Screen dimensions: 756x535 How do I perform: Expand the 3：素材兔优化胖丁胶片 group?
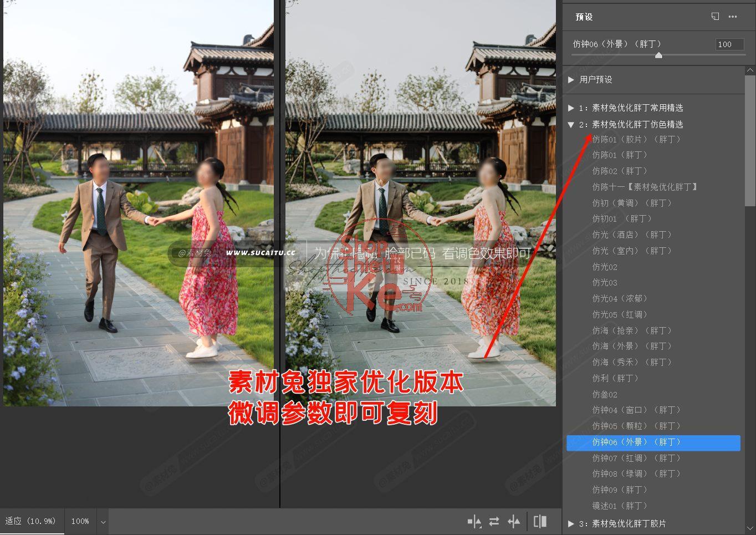571,523
